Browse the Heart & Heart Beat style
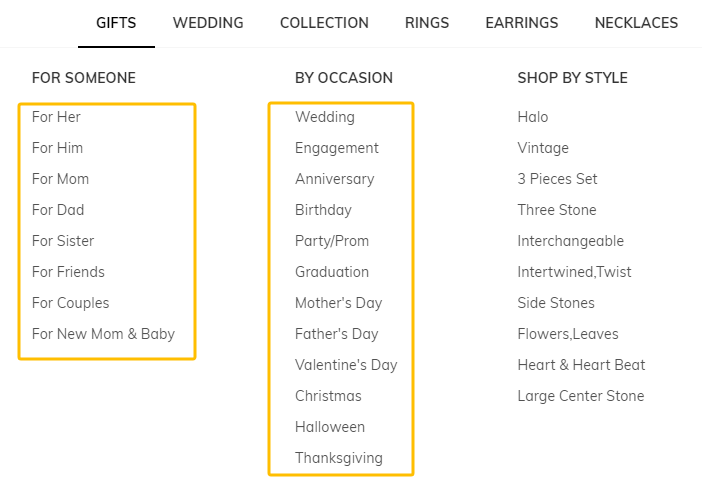Viewport: 702px width, 482px height. [x=581, y=365]
